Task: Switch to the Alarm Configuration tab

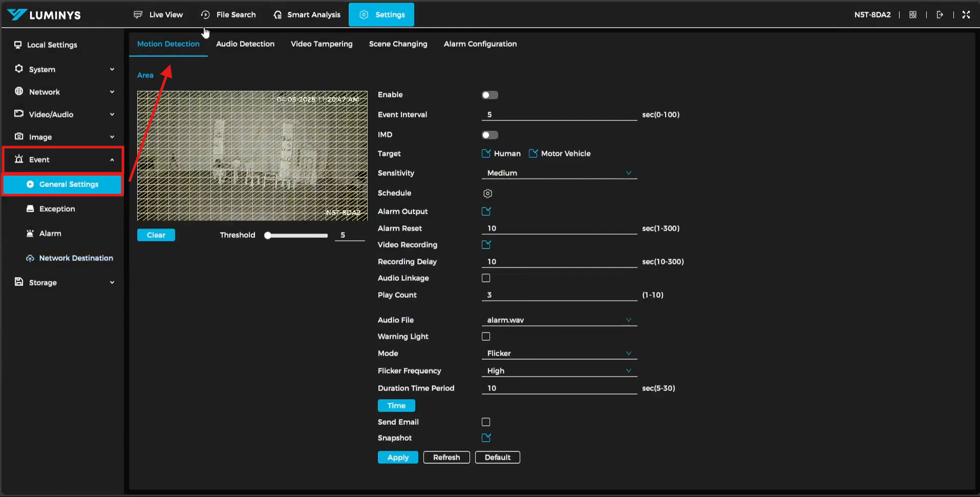Action: click(480, 44)
